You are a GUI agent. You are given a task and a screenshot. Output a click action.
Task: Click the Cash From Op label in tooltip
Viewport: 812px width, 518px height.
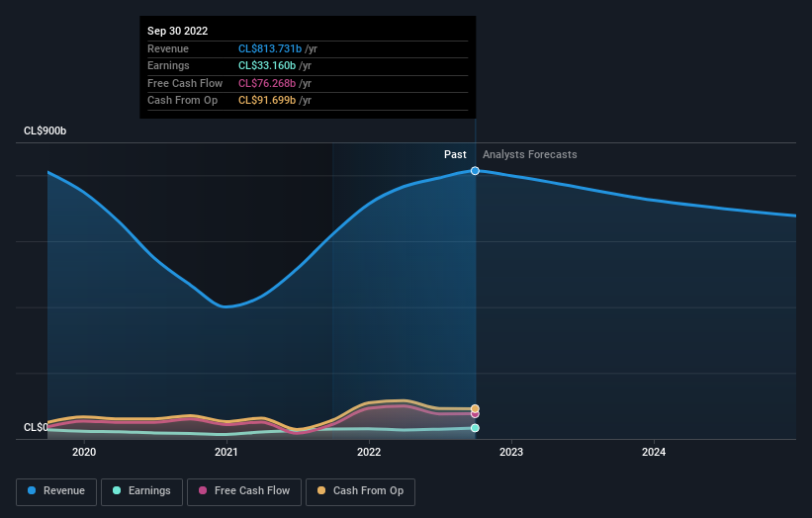(x=182, y=101)
